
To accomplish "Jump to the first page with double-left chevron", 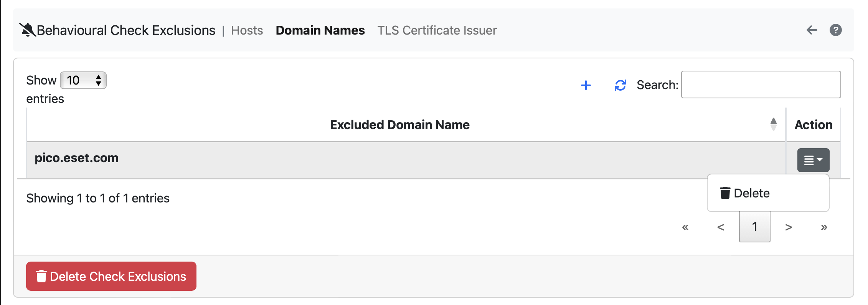I will click(x=685, y=227).
